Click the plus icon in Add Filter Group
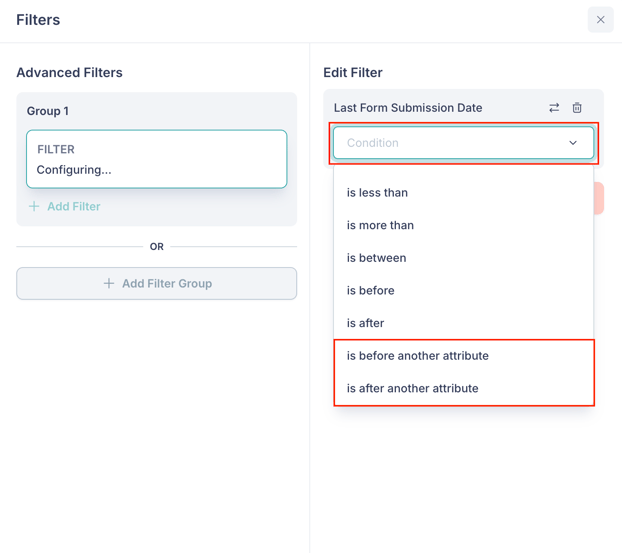Image resolution: width=622 pixels, height=553 pixels. pos(109,284)
